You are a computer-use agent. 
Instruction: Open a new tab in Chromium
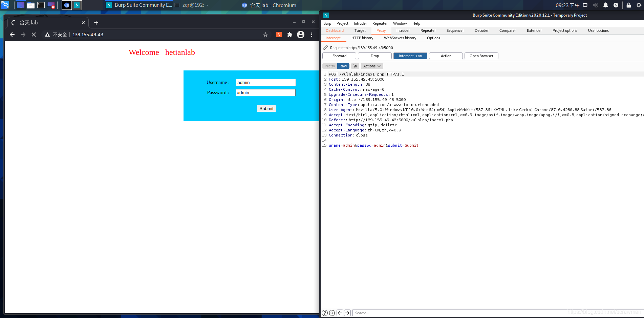[x=96, y=23]
